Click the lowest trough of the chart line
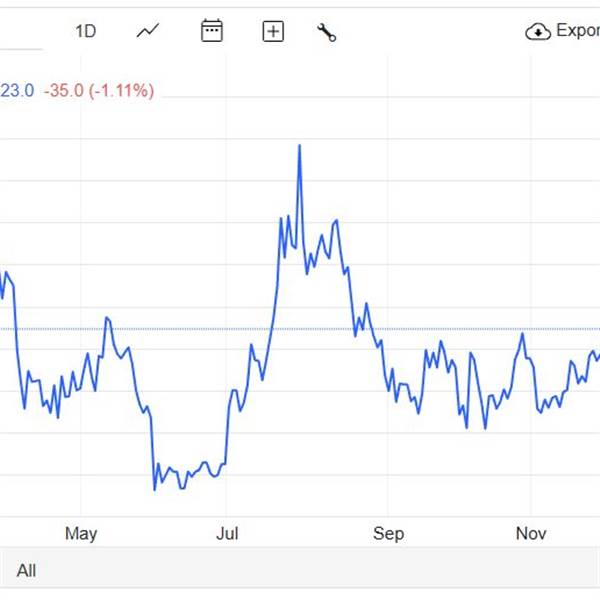This screenshot has height=600, width=600. 155,488
